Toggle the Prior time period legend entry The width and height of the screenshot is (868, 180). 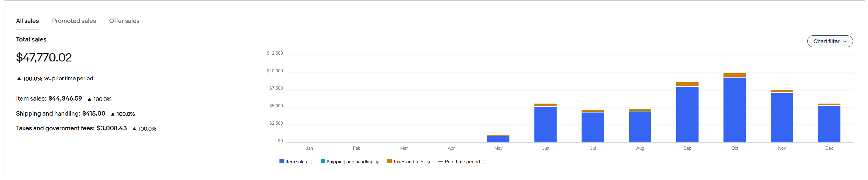tap(462, 162)
